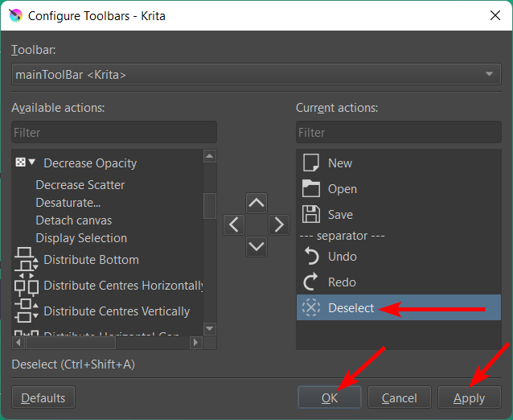The width and height of the screenshot is (513, 420).
Task: Select Distribute Centres Vertically entry text
Action: tap(117, 311)
